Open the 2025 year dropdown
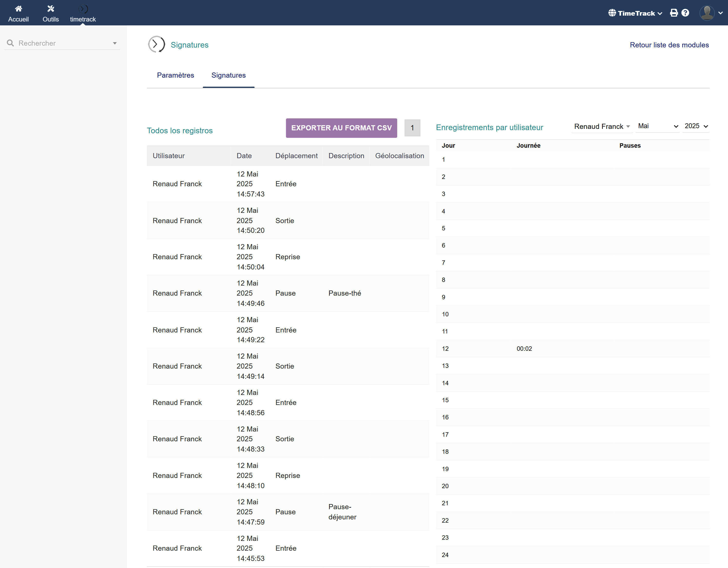 coord(696,126)
